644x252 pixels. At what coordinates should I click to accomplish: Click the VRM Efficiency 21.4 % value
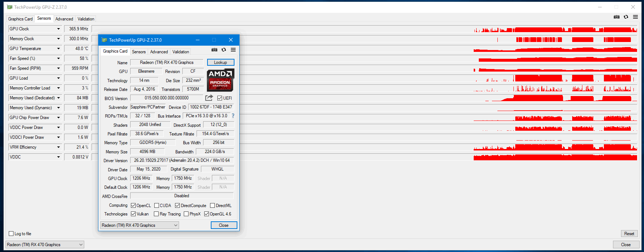[x=77, y=147]
